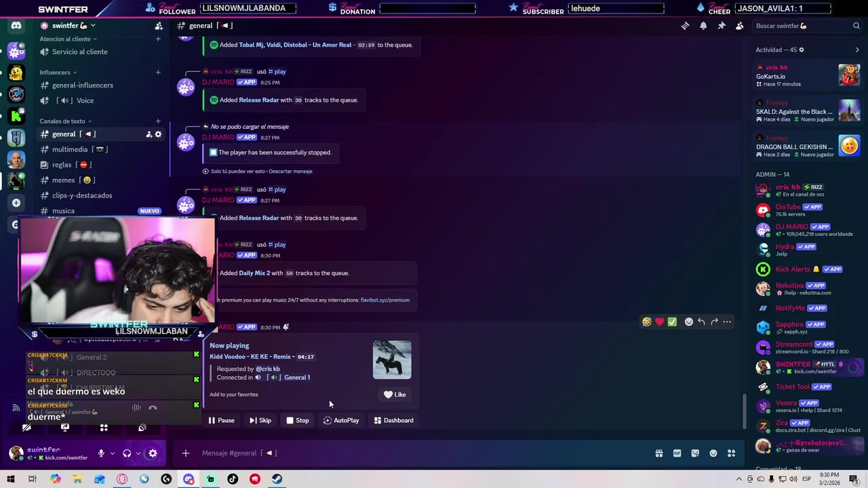Forward arrow on message hover toolbar
The image size is (868, 488).
point(714,322)
